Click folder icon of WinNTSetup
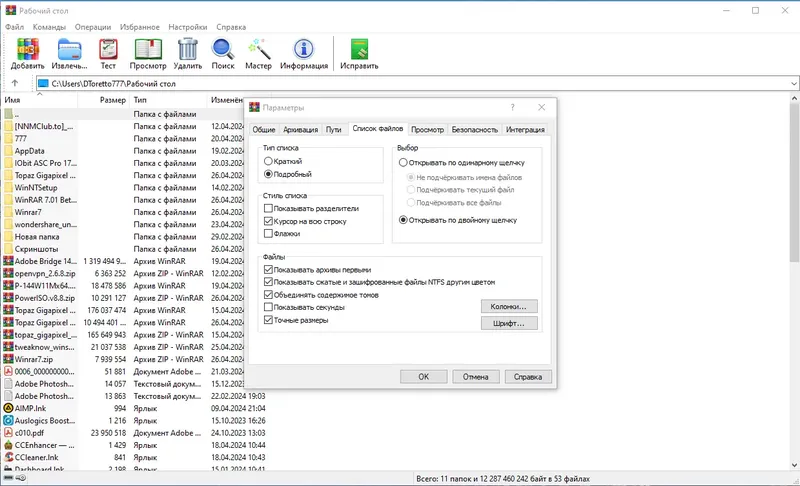 click(8, 188)
